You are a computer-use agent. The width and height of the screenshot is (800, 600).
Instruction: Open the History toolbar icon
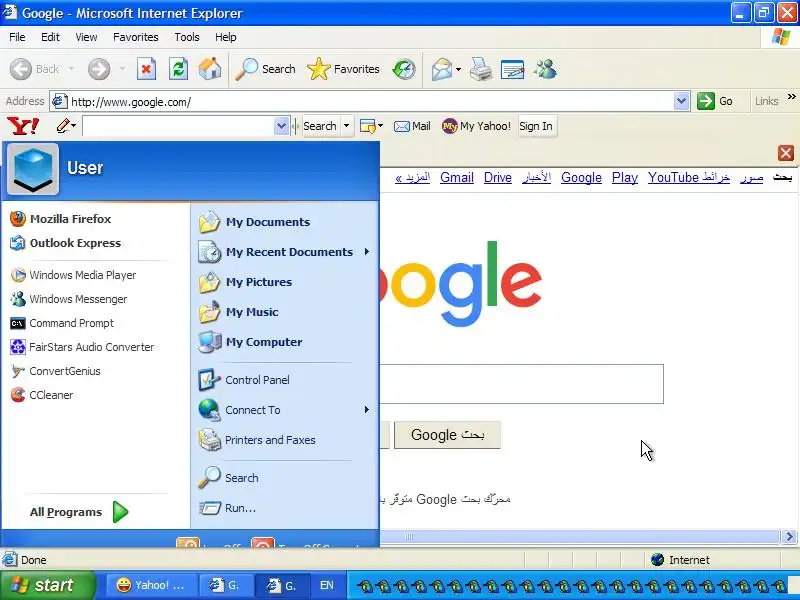[x=404, y=69]
